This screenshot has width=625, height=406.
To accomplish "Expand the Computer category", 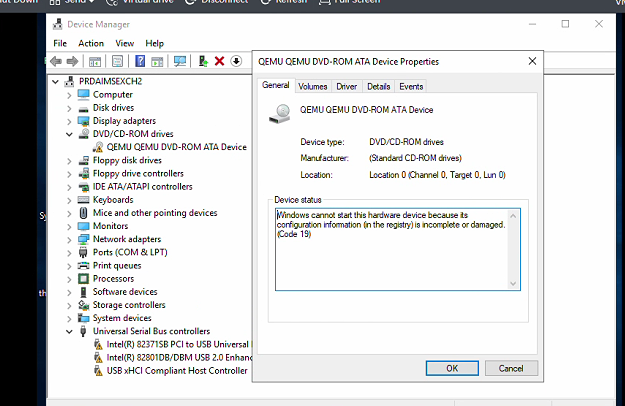I will click(x=69, y=95).
